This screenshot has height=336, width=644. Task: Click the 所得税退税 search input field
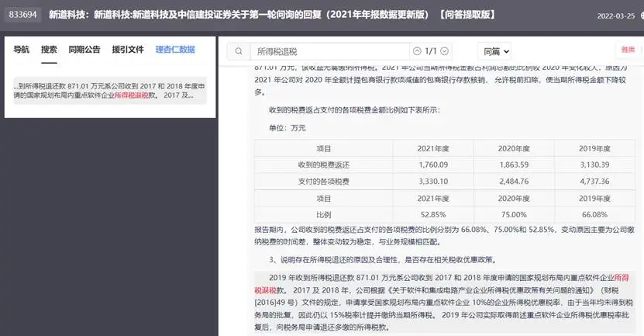click(330, 51)
